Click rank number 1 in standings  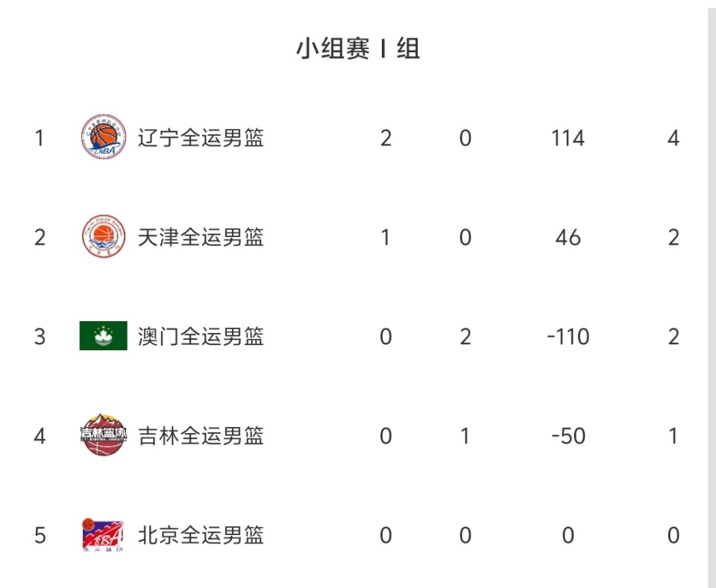[40, 138]
